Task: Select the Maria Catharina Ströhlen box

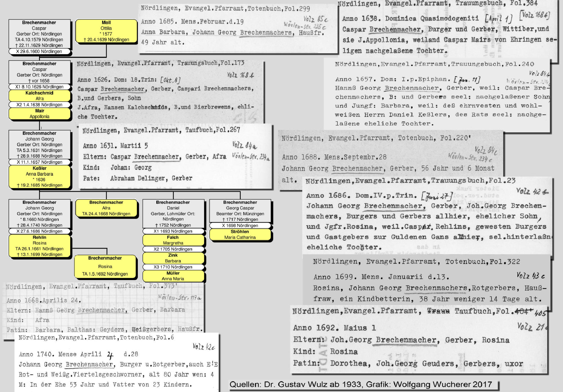Action: pos(240,235)
